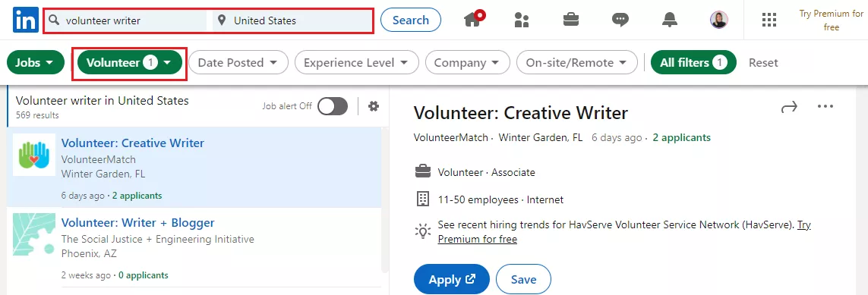Apply to the Creative Writer job
Screen dimensions: 868x295
[452, 280]
